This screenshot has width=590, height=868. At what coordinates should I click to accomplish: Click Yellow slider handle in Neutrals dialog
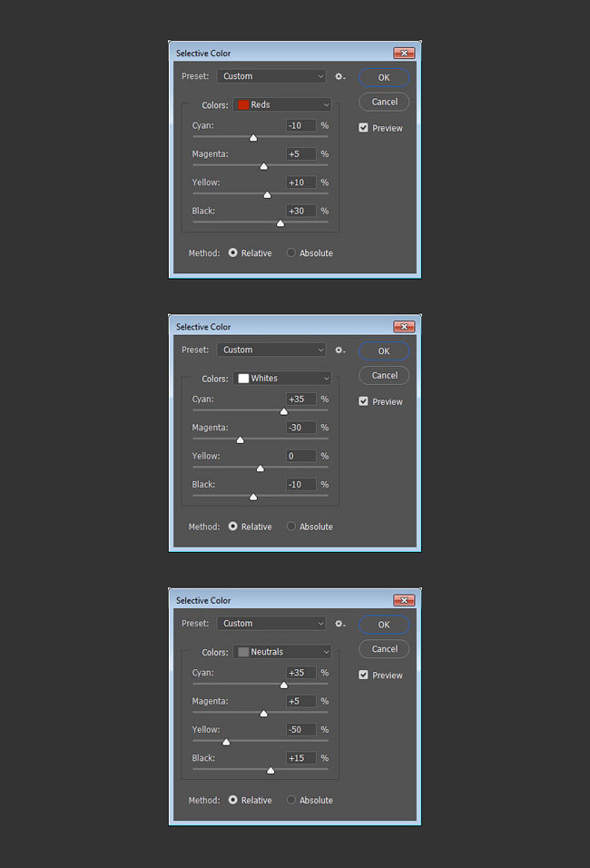tap(226, 742)
